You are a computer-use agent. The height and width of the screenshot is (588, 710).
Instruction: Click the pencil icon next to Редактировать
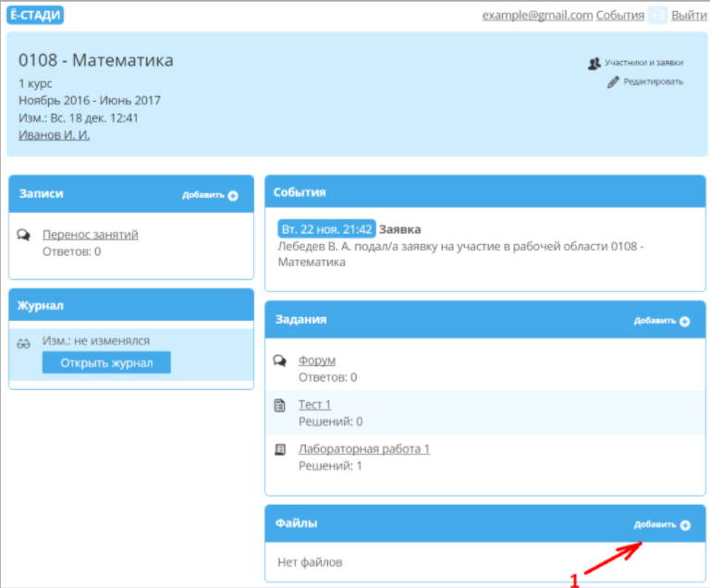[x=613, y=82]
